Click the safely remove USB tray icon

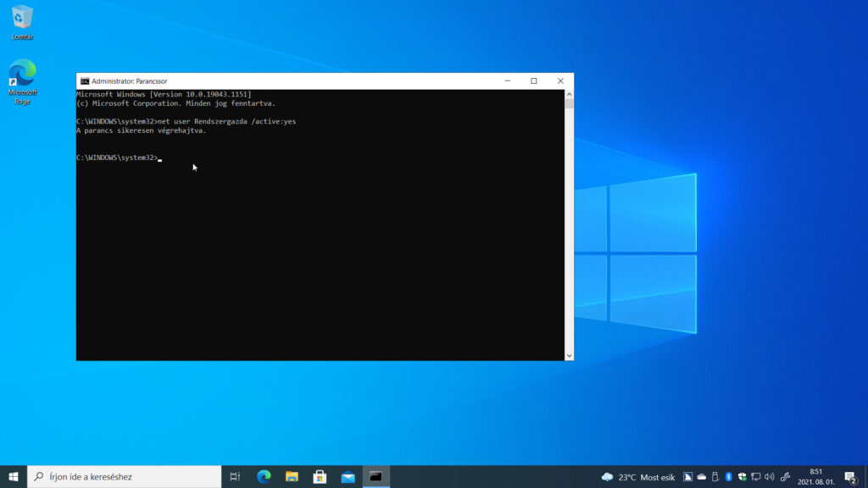(x=715, y=477)
